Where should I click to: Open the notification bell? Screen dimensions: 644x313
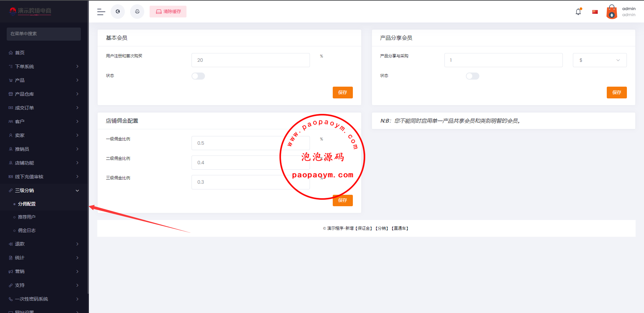578,12
